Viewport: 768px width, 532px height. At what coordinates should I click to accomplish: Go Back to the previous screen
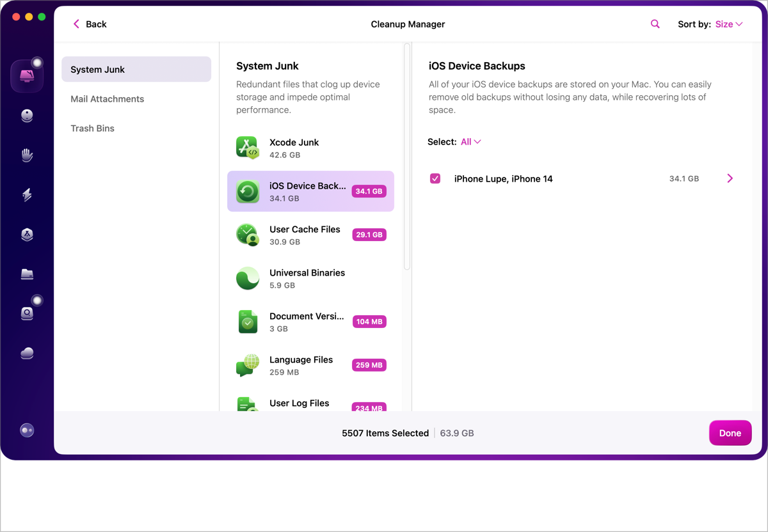point(90,24)
